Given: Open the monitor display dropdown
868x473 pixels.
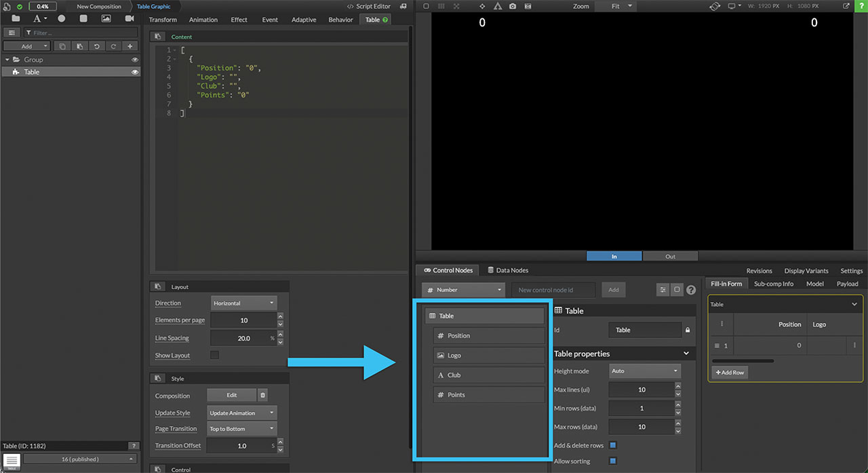Looking at the screenshot, I should point(734,6).
